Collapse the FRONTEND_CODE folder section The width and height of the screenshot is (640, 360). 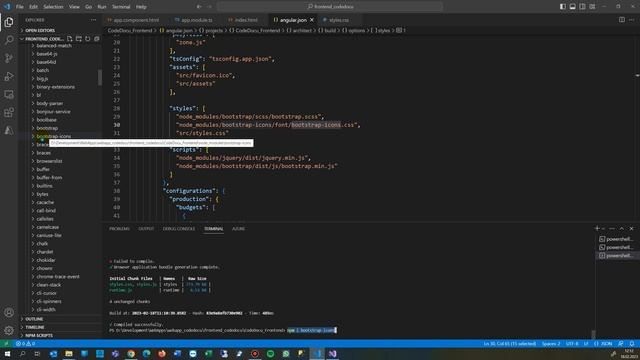click(43, 39)
